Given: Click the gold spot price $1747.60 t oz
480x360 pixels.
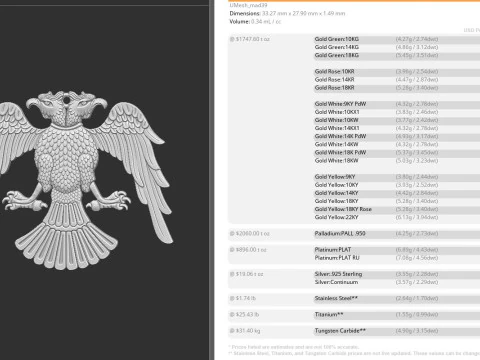Looking at the screenshot, I should click(250, 39).
